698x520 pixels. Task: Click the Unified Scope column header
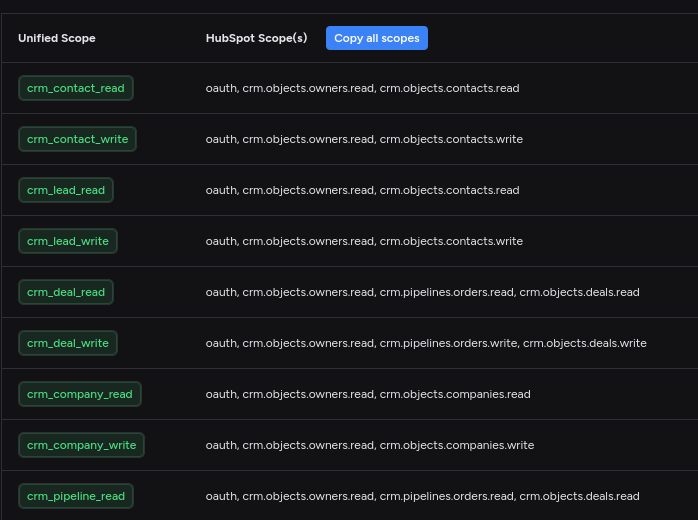(57, 38)
